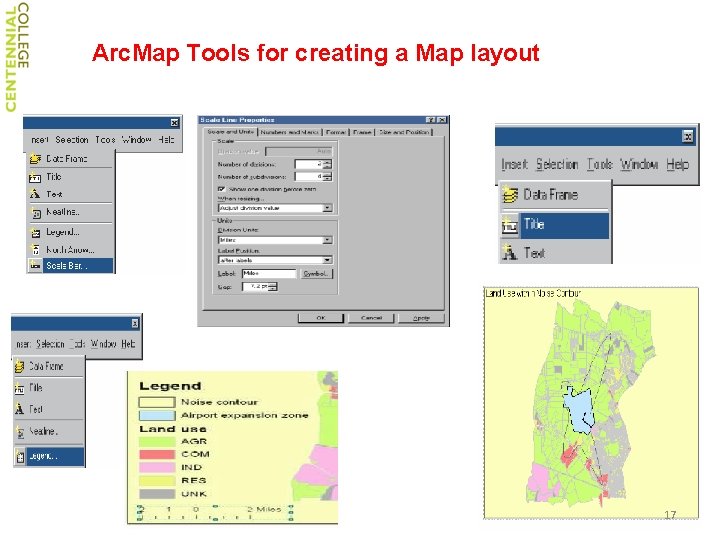Click the gray UNK legend swatch
The height and width of the screenshot is (540, 720).
[157, 494]
